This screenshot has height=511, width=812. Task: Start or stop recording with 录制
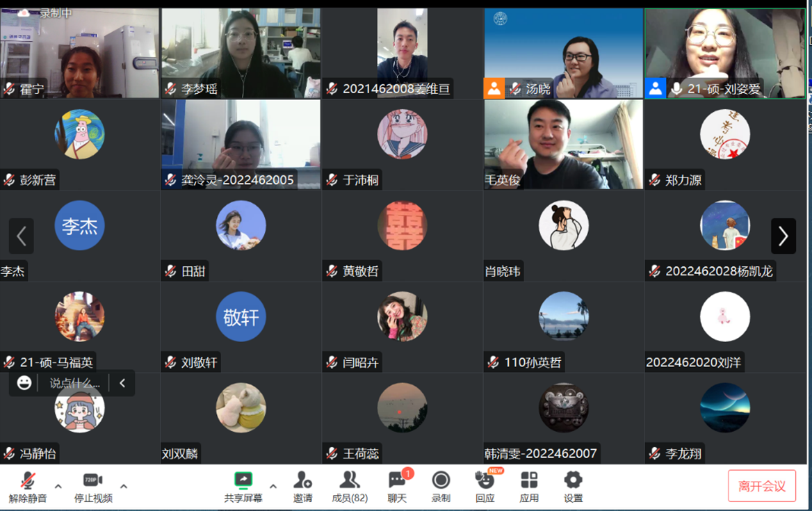(441, 486)
